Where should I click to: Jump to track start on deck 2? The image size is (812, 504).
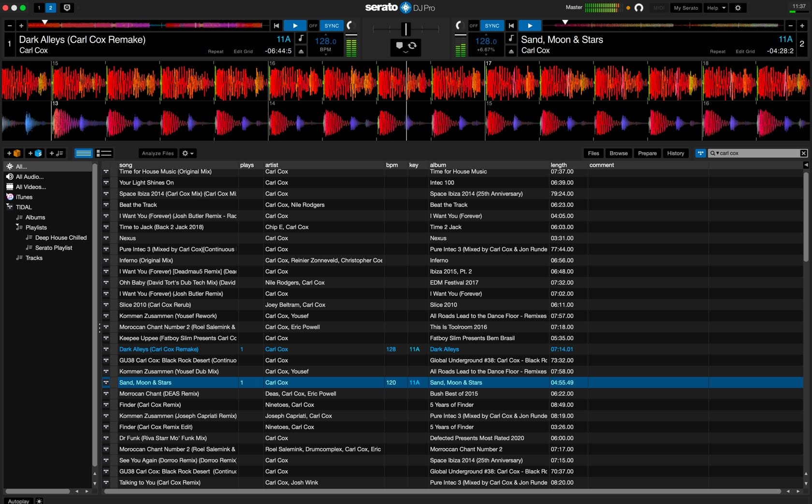pos(511,26)
